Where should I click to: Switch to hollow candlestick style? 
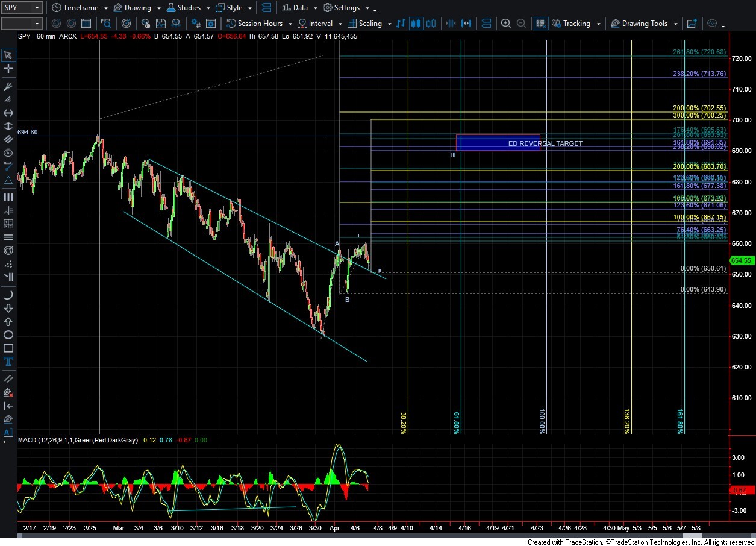[432, 24]
